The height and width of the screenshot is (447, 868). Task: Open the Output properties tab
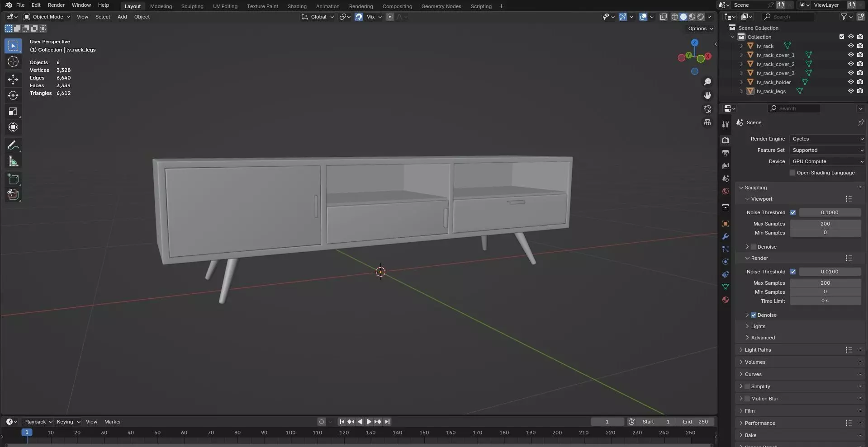click(726, 153)
